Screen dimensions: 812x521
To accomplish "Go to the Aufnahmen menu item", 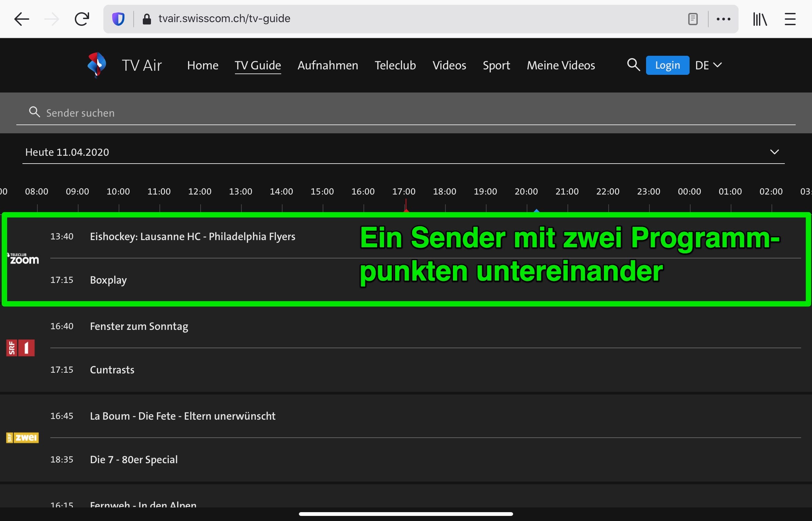I will 328,65.
